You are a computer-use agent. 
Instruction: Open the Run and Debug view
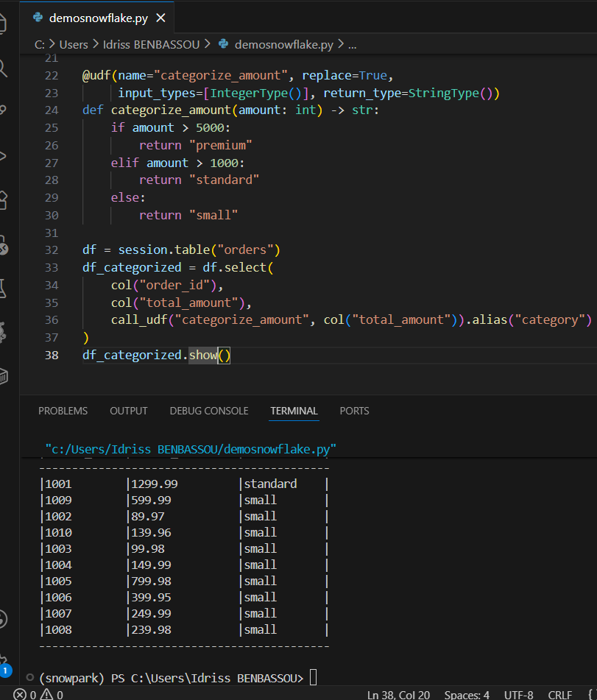pos(3,155)
